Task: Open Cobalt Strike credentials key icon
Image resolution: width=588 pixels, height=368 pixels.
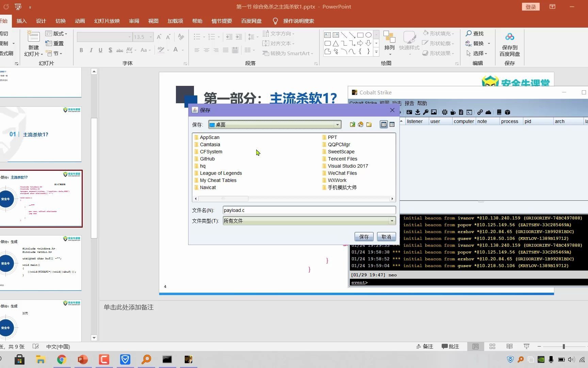Action: coord(426,112)
